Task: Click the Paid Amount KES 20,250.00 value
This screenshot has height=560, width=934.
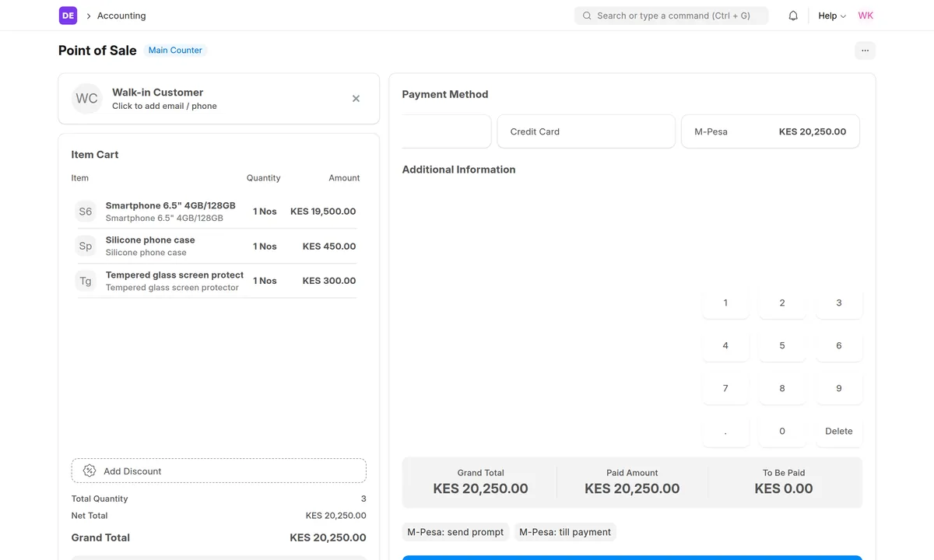Action: (x=632, y=488)
